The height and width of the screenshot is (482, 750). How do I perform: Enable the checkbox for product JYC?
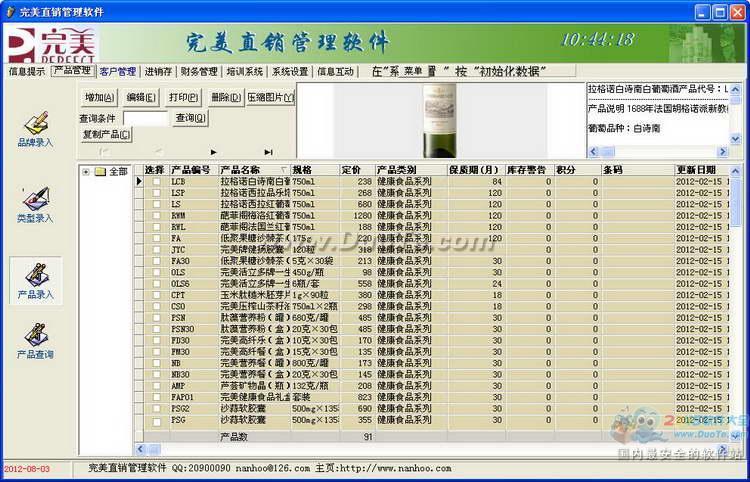tap(156, 250)
